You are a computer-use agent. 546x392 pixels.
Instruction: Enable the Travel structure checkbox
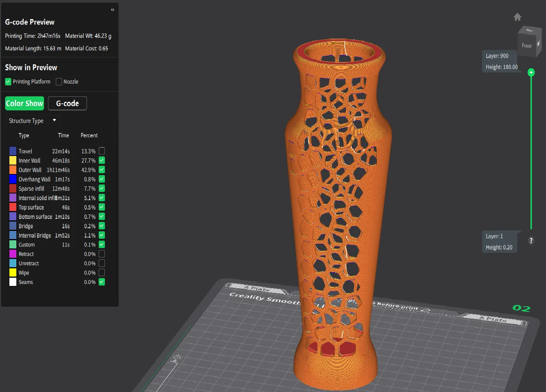101,151
